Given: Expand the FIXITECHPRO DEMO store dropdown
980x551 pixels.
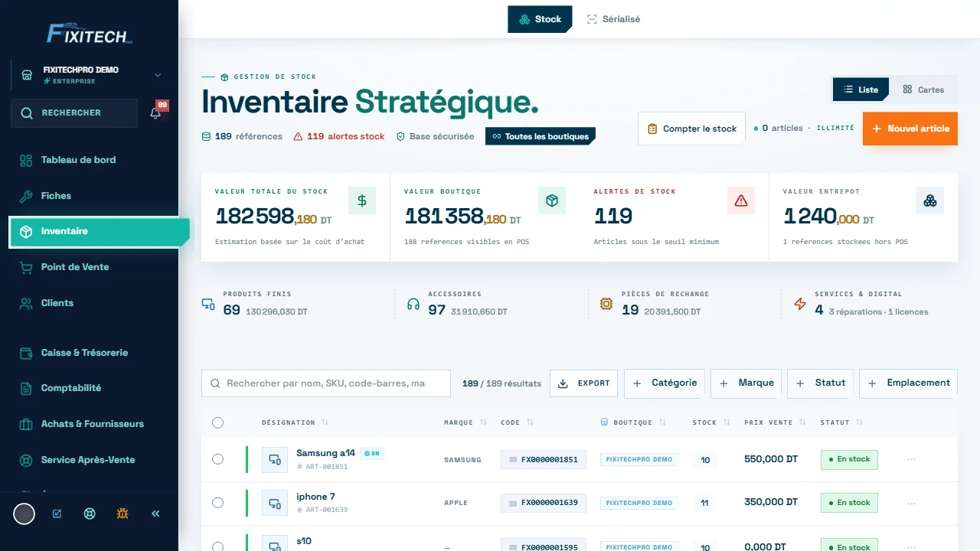Looking at the screenshot, I should pyautogui.click(x=158, y=75).
